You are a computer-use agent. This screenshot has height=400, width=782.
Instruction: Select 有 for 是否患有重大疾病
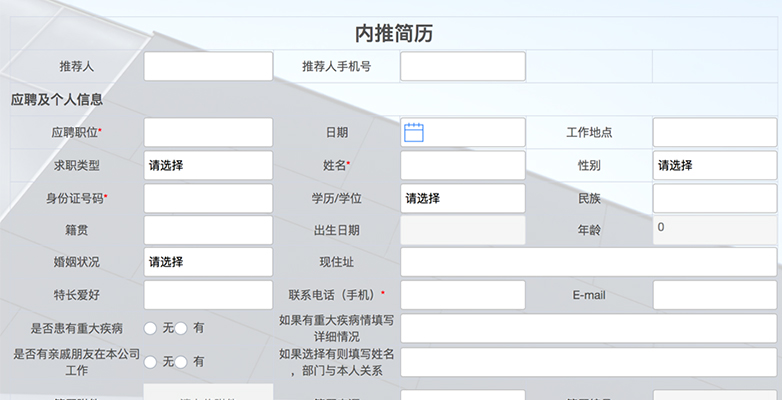pyautogui.click(x=182, y=328)
